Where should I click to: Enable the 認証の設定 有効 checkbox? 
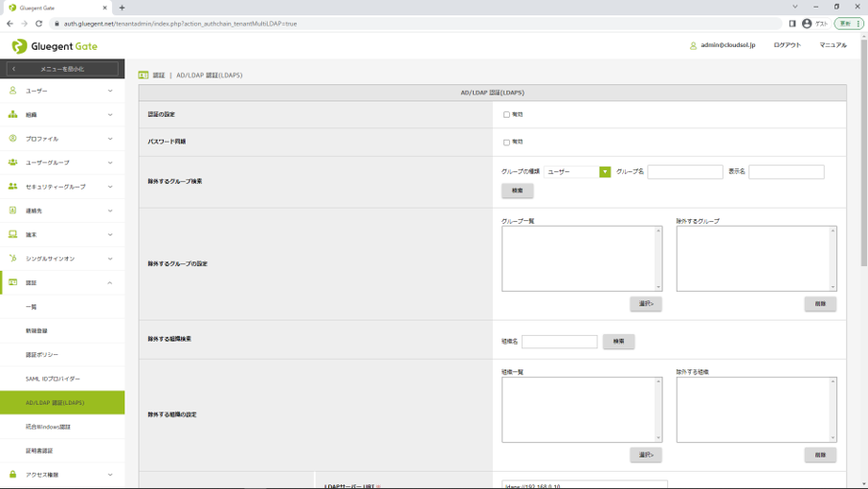(x=506, y=115)
